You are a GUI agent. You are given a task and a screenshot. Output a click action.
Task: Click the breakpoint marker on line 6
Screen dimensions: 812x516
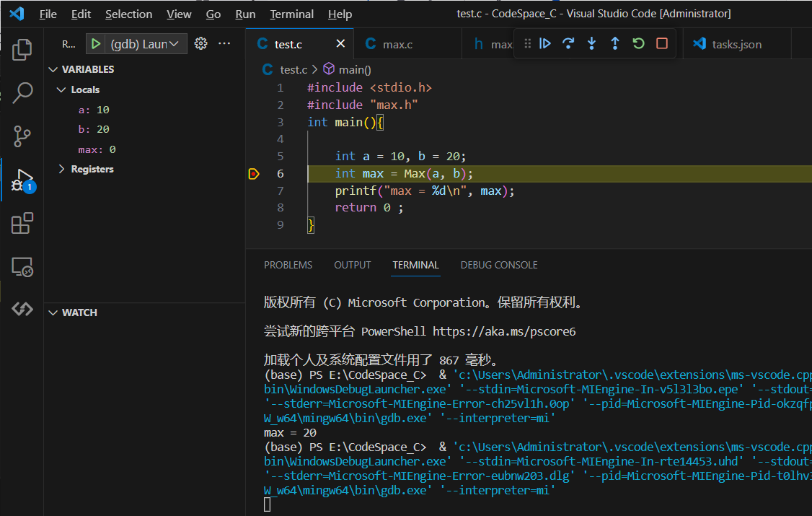pyautogui.click(x=254, y=173)
